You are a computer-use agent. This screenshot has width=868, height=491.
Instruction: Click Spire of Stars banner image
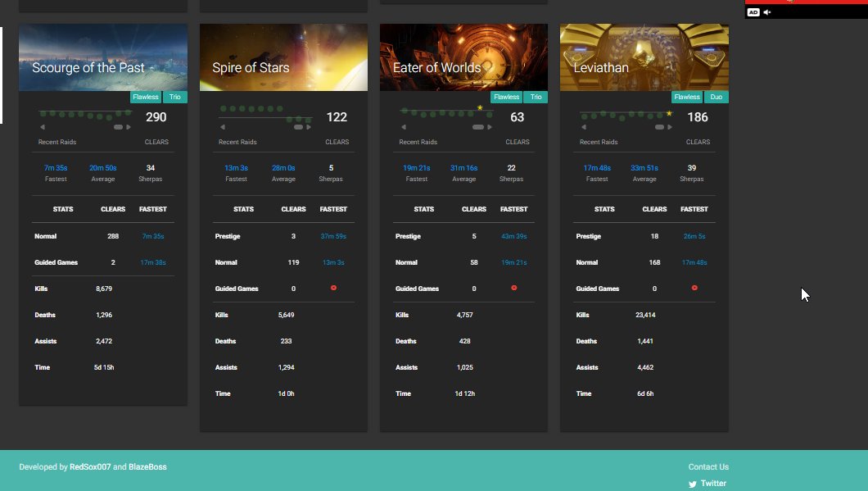click(283, 57)
